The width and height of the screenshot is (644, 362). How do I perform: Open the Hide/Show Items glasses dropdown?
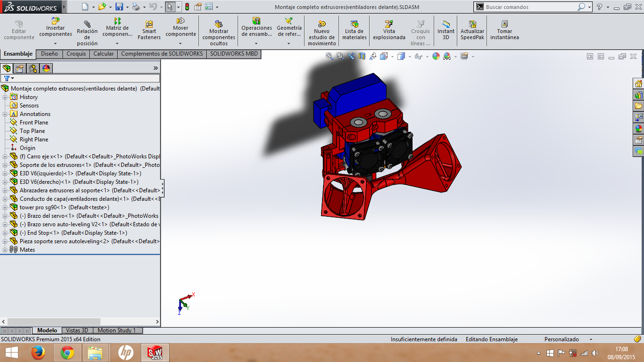point(427,57)
